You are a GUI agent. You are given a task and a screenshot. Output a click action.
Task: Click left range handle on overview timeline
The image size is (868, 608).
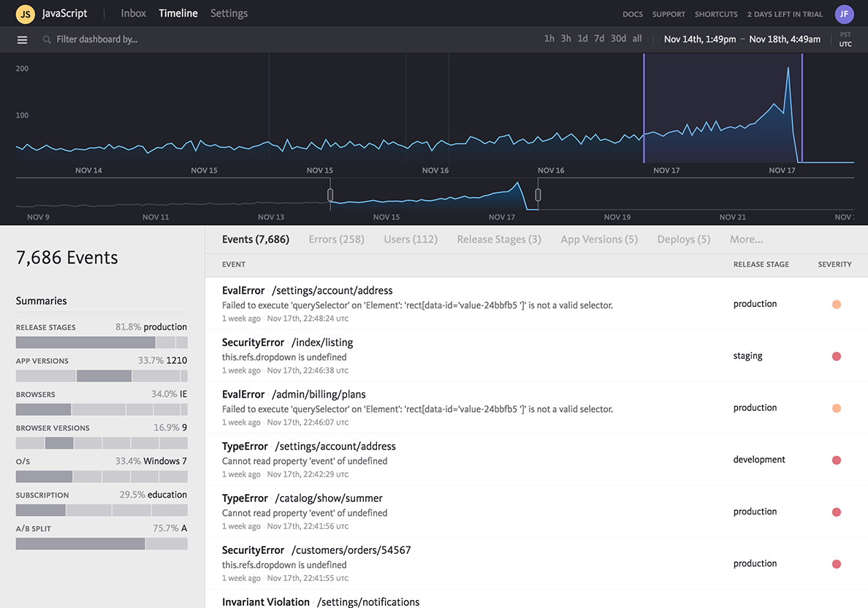(330, 195)
